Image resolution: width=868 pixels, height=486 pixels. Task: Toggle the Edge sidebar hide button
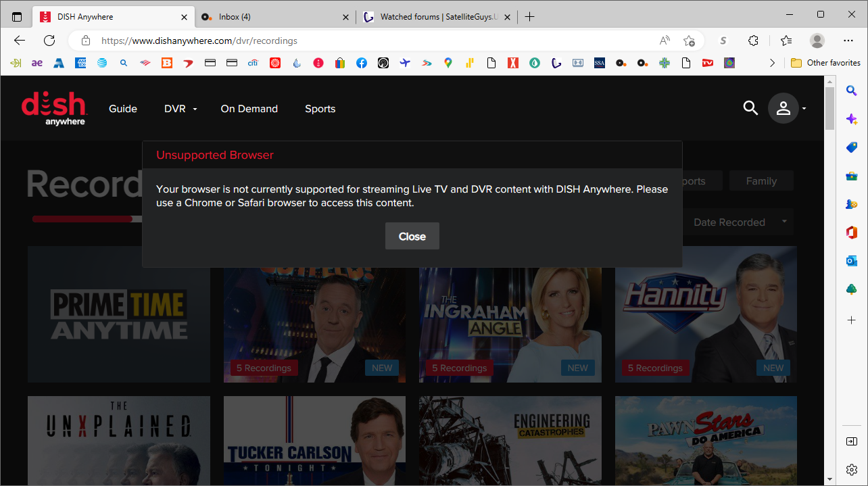(x=852, y=441)
